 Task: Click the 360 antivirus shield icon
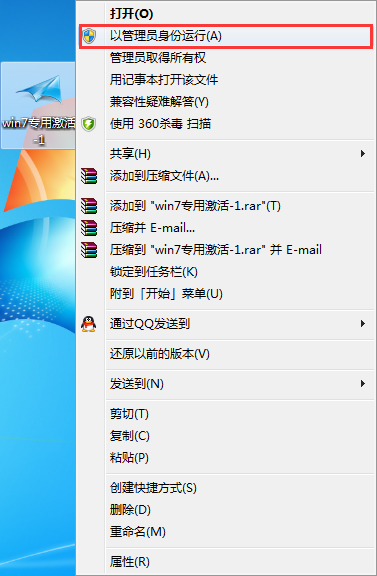coord(89,124)
